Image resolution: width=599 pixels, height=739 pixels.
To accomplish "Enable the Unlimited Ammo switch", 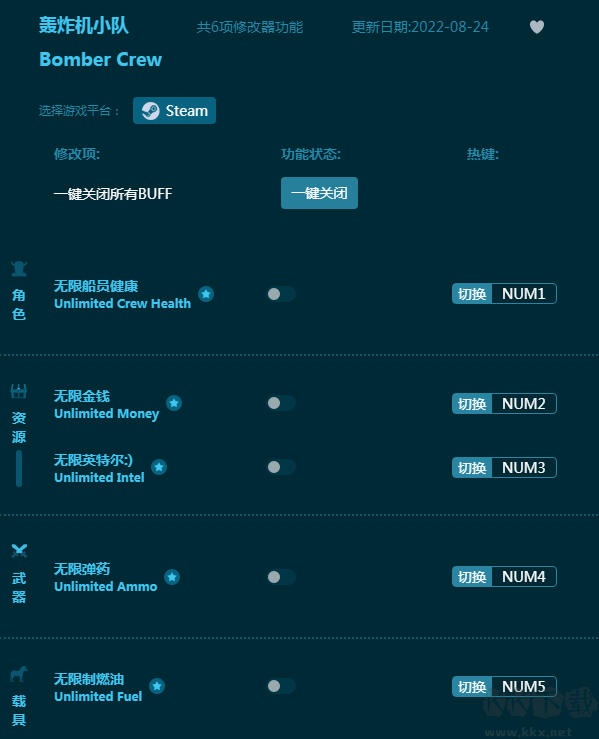I will click(x=281, y=577).
